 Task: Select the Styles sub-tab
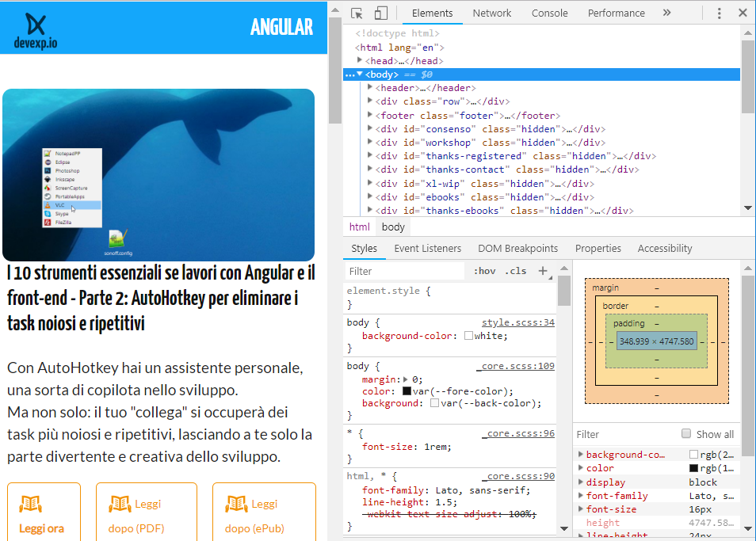pyautogui.click(x=364, y=249)
